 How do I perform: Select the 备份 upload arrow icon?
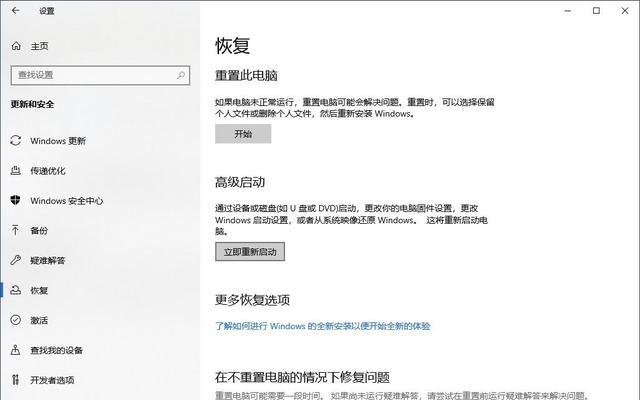16,230
